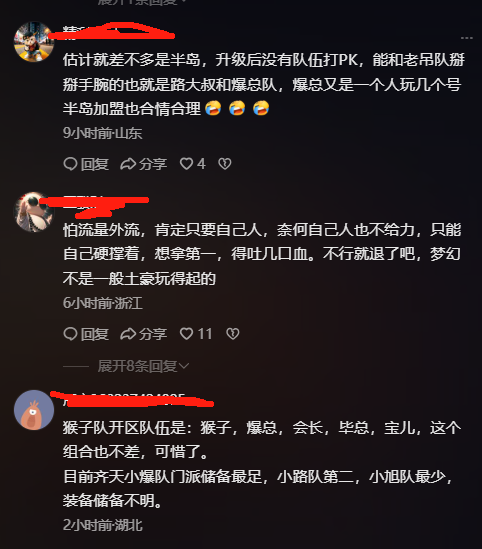Select the 怕流量外流 comment text
Image resolution: width=482 pixels, height=549 pixels.
(x=262, y=254)
